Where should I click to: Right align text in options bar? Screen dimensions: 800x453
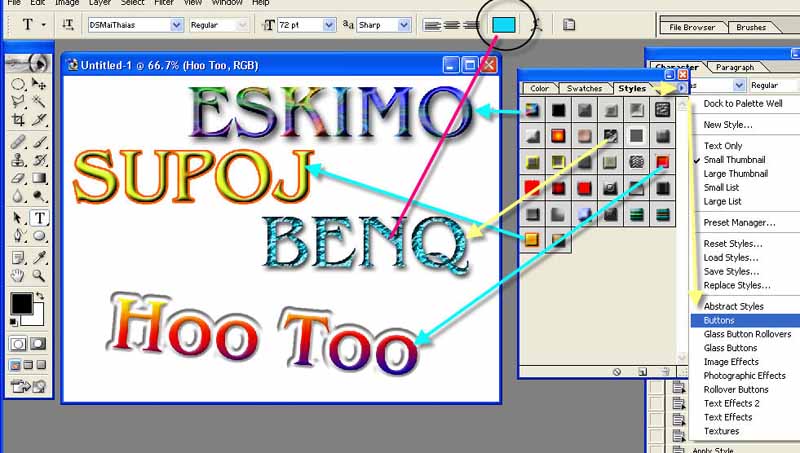click(470, 24)
